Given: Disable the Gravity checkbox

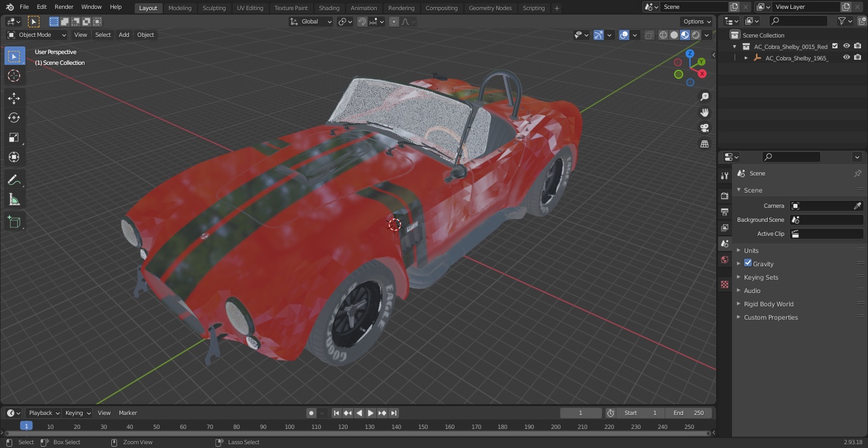Looking at the screenshot, I should 748,263.
